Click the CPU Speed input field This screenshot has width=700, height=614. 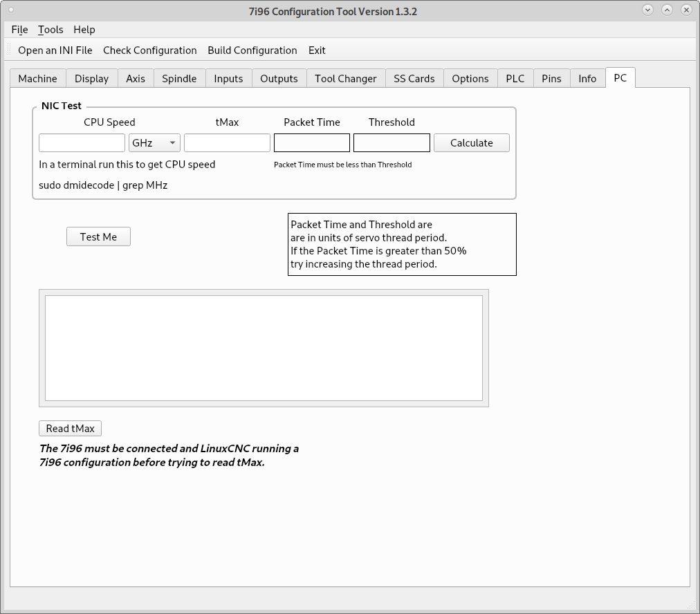click(x=82, y=143)
